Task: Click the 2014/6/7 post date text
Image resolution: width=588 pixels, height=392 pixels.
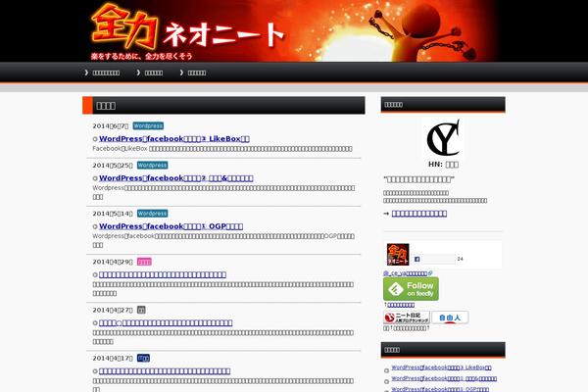Action: (111, 126)
